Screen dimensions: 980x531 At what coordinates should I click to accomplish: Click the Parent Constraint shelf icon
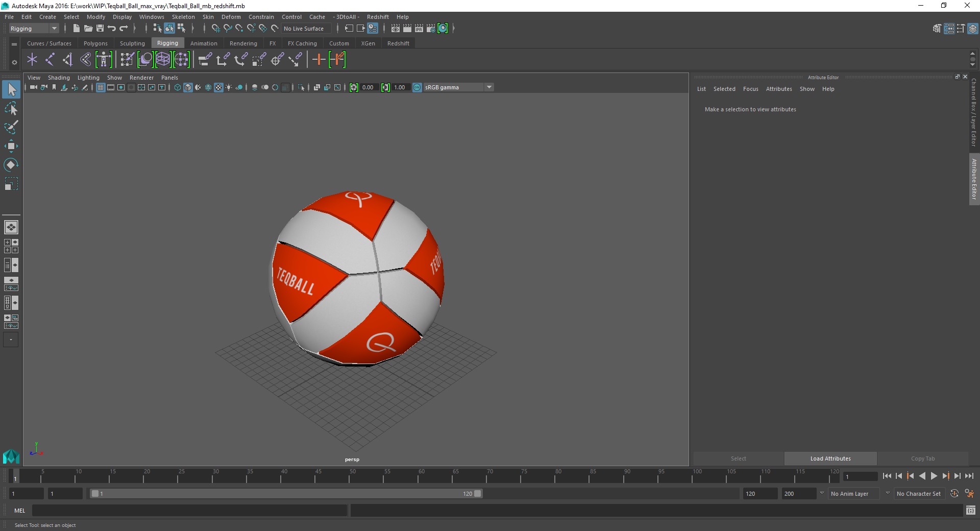coord(205,60)
